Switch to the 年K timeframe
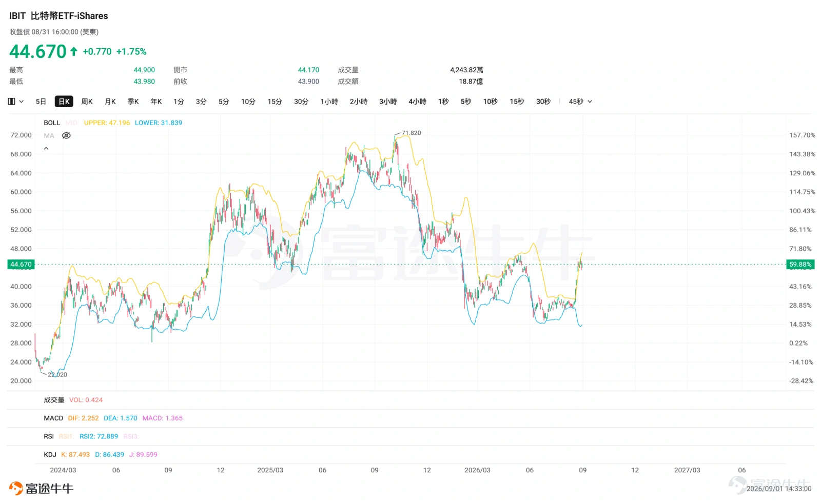The height and width of the screenshot is (504, 821). pyautogui.click(x=157, y=102)
